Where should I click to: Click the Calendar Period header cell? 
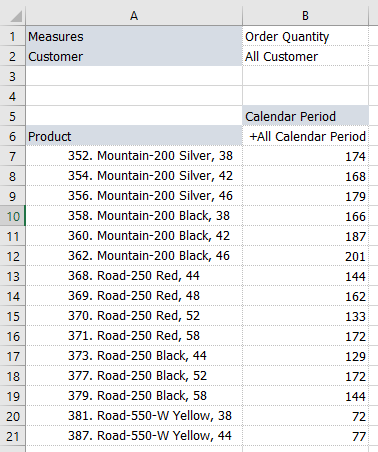[x=305, y=116]
